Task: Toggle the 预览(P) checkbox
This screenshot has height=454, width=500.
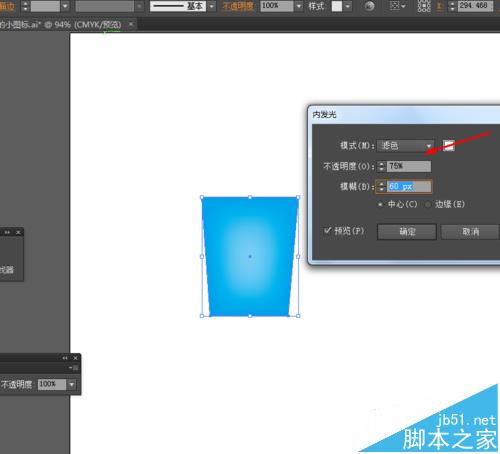Action: pyautogui.click(x=327, y=230)
